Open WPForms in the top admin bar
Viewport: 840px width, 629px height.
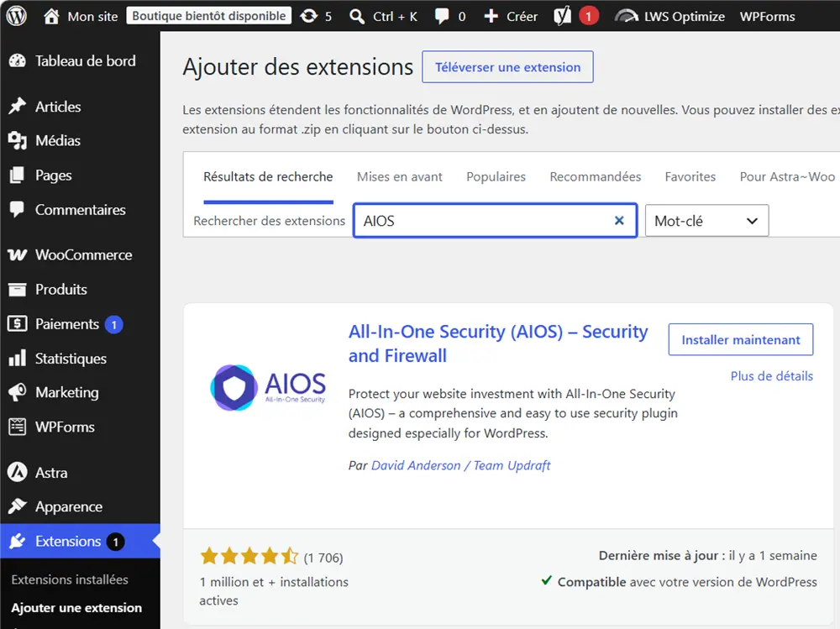[767, 17]
